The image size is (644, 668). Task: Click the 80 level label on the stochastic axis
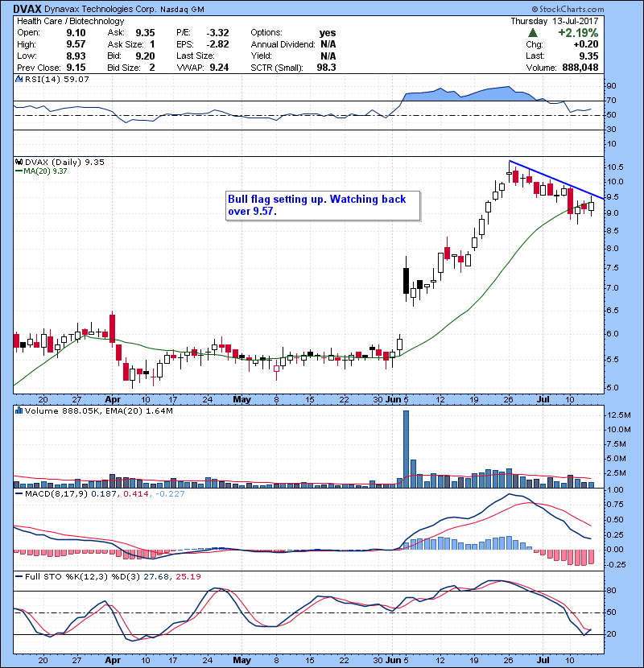[611, 591]
